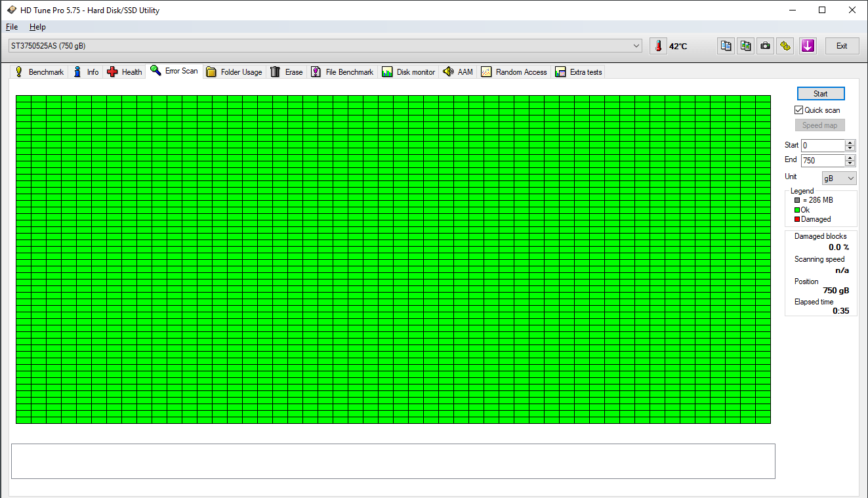Screen dimensions: 868x498
Task: Switch to the Erase tab
Action: [287, 72]
